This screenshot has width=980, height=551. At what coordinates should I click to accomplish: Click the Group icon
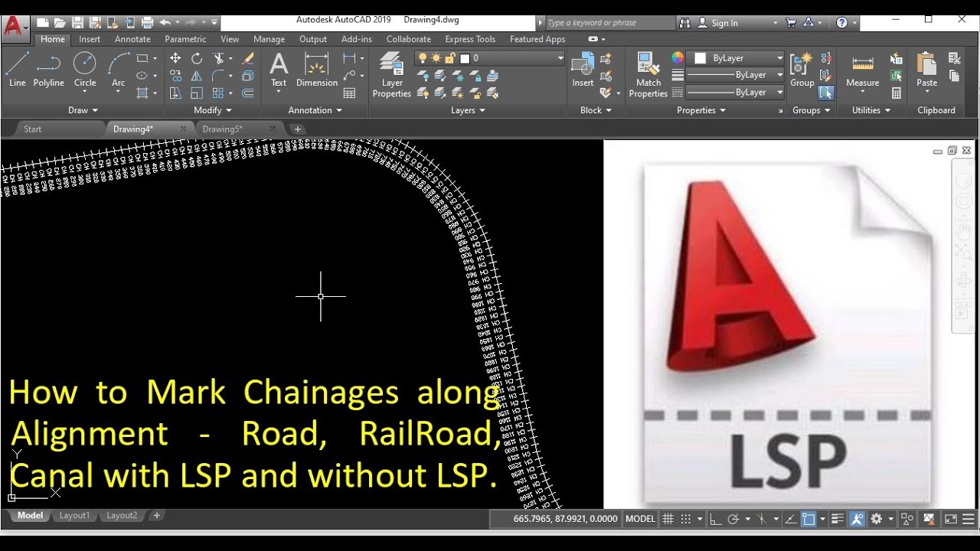[x=802, y=70]
